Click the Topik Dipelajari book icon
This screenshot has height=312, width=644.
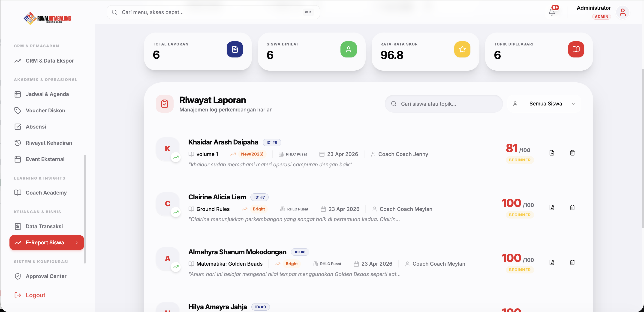tap(576, 49)
